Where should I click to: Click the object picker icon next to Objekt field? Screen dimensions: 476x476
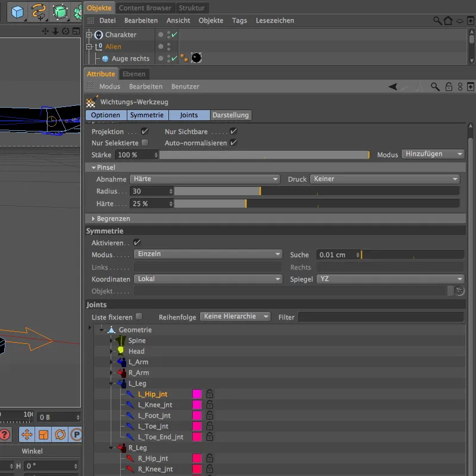click(459, 290)
